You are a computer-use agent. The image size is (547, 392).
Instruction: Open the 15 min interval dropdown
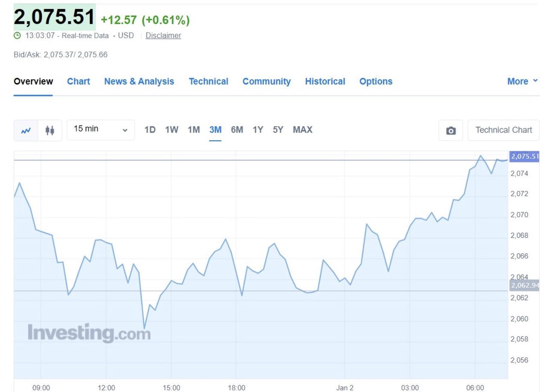click(x=100, y=130)
